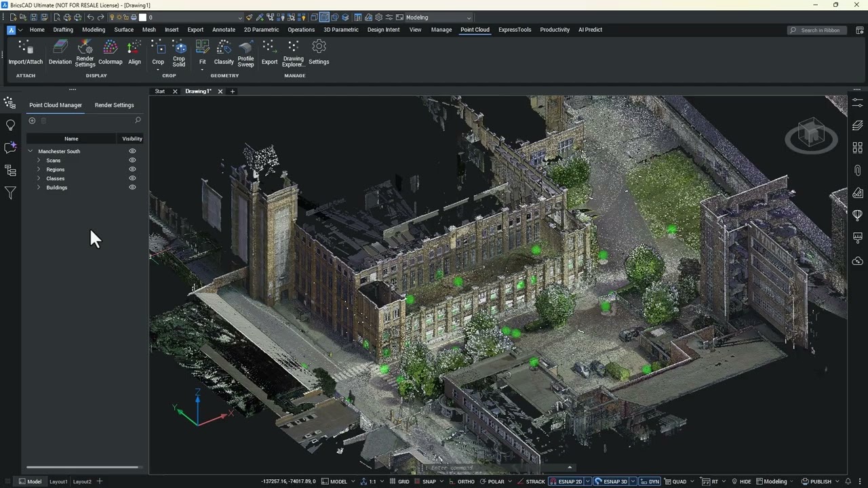
Task: Open point cloud Settings gear
Action: coord(319,52)
